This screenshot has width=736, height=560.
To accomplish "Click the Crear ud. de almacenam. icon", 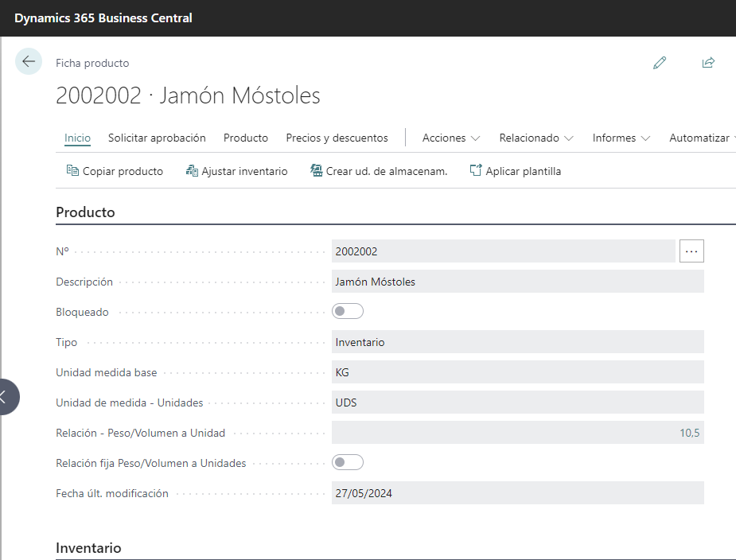I will click(317, 171).
